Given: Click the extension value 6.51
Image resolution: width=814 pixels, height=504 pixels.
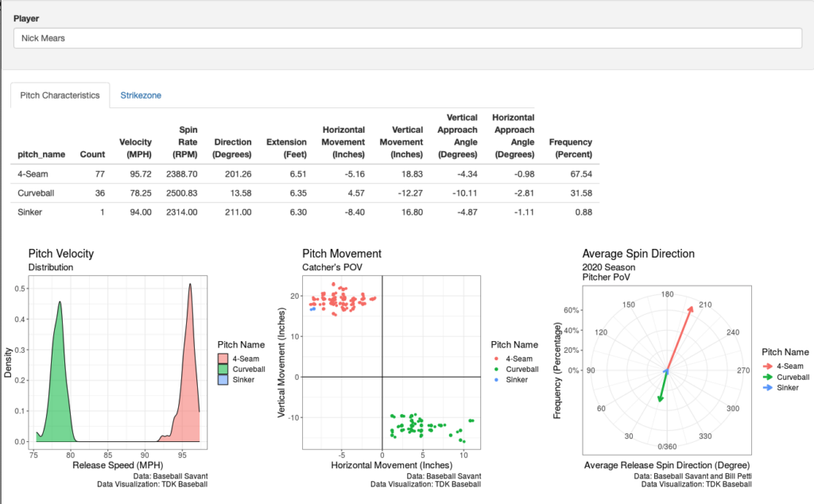Looking at the screenshot, I should pos(298,174).
